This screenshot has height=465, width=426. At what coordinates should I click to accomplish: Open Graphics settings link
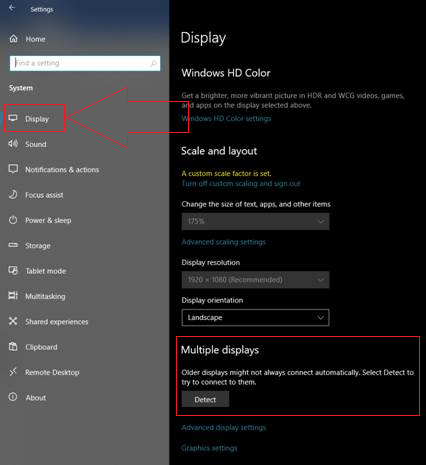[209, 448]
